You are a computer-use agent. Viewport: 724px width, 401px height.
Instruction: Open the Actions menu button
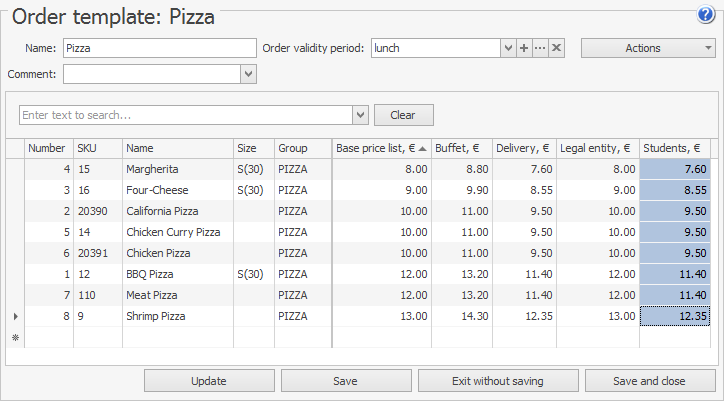tap(648, 48)
